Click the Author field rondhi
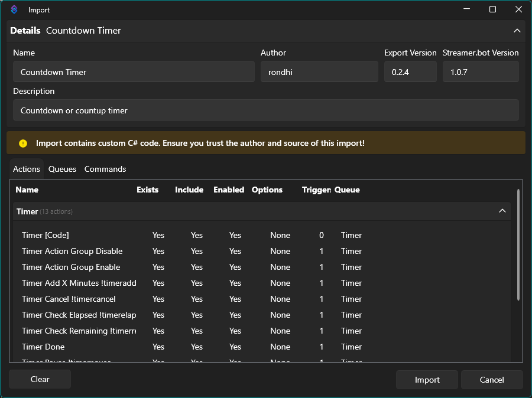Viewport: 532px width, 398px height. pyautogui.click(x=319, y=71)
